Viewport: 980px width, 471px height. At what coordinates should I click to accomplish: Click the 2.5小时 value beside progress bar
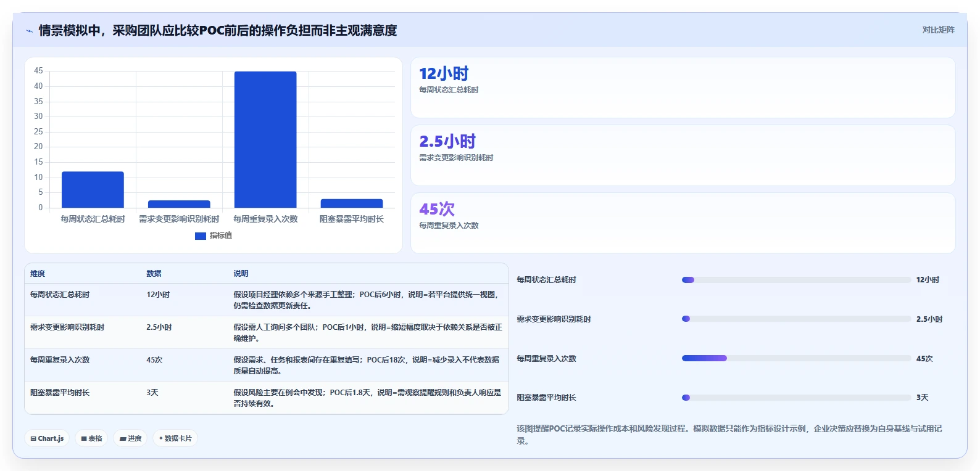[x=929, y=319]
